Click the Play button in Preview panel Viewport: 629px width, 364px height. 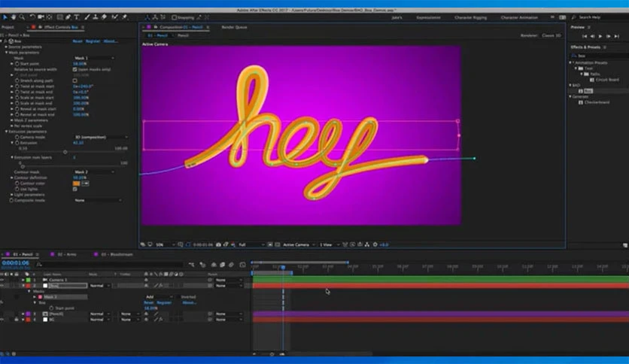(x=600, y=37)
